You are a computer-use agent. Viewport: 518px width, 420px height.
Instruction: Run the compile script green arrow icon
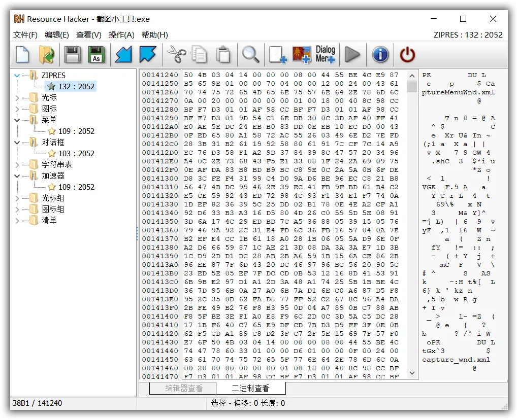[353, 55]
